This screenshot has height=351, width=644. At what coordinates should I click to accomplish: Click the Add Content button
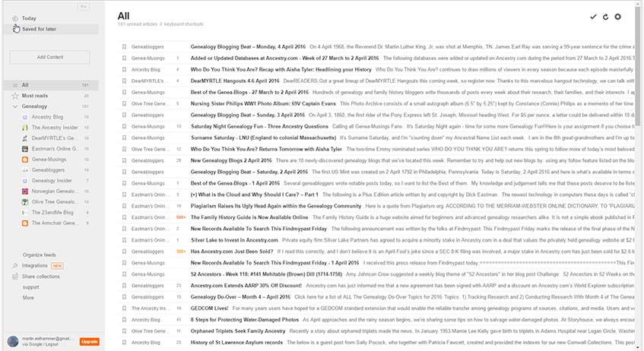coord(49,57)
